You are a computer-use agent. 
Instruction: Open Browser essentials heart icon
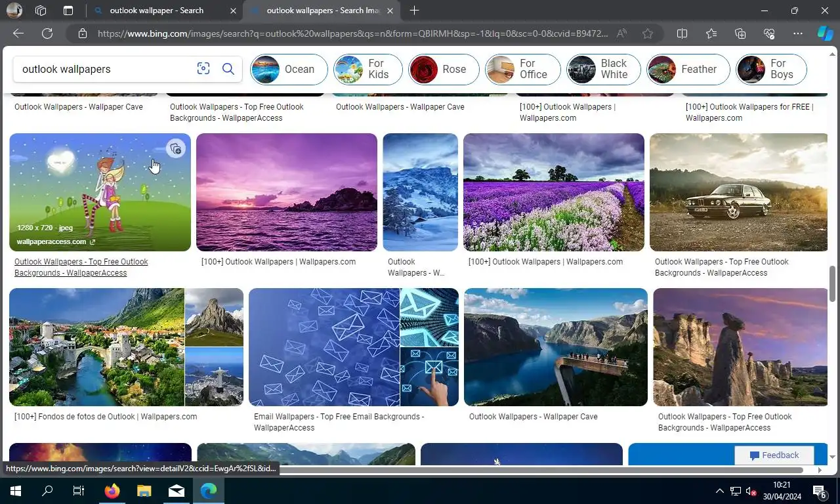click(769, 33)
